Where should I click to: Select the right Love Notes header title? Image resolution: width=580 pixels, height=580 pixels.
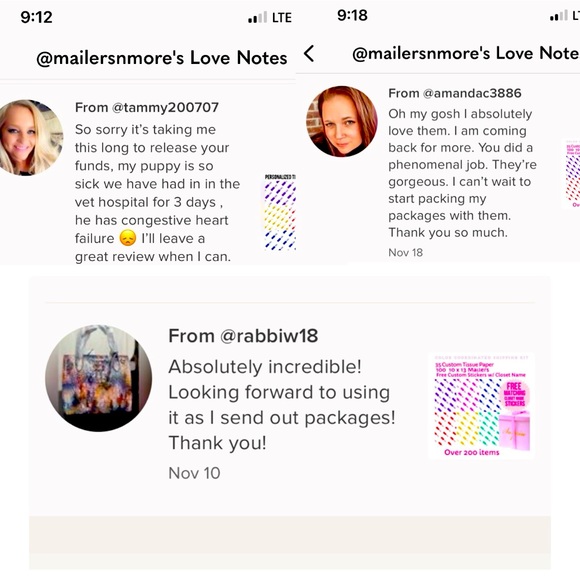[466, 53]
